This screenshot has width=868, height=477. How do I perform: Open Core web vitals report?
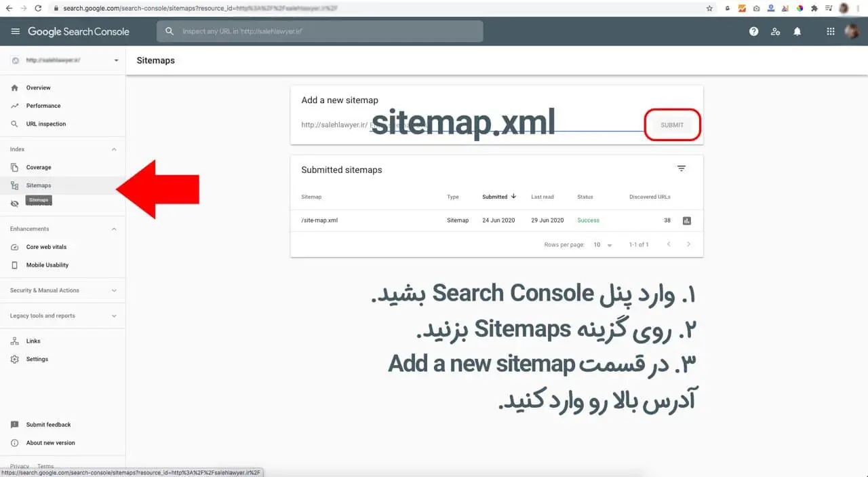coord(62,247)
